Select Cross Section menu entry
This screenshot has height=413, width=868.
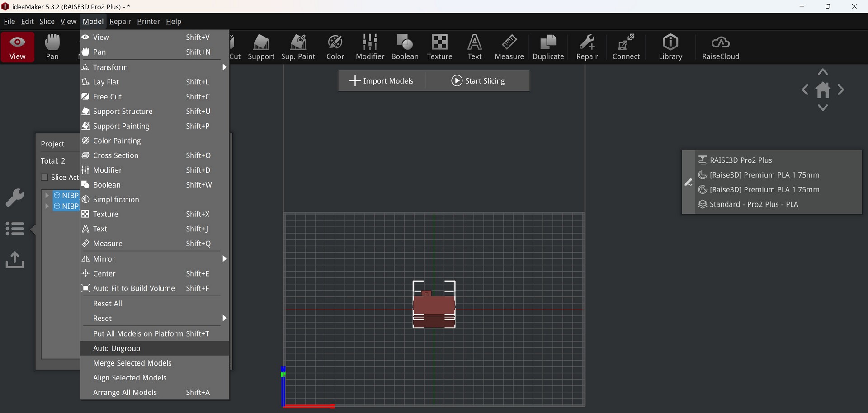pyautogui.click(x=155, y=155)
